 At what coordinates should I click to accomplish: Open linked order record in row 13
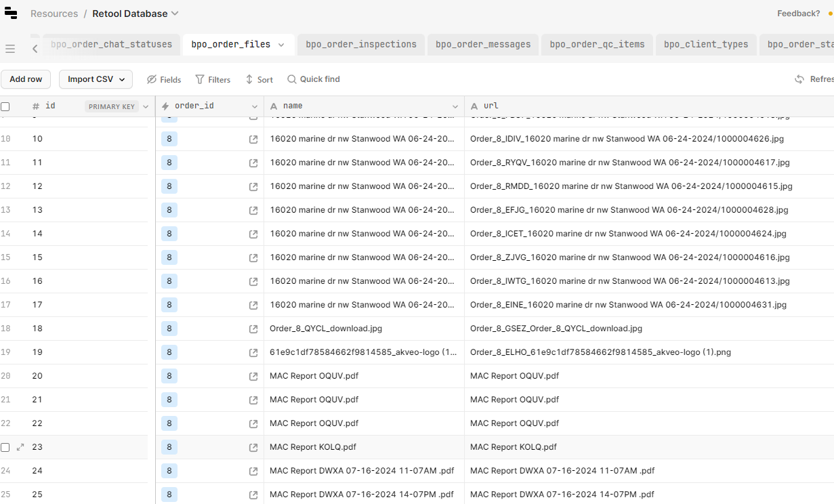point(253,210)
